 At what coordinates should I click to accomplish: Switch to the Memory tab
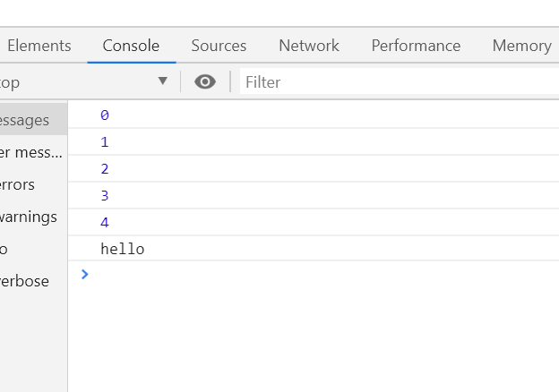click(521, 46)
